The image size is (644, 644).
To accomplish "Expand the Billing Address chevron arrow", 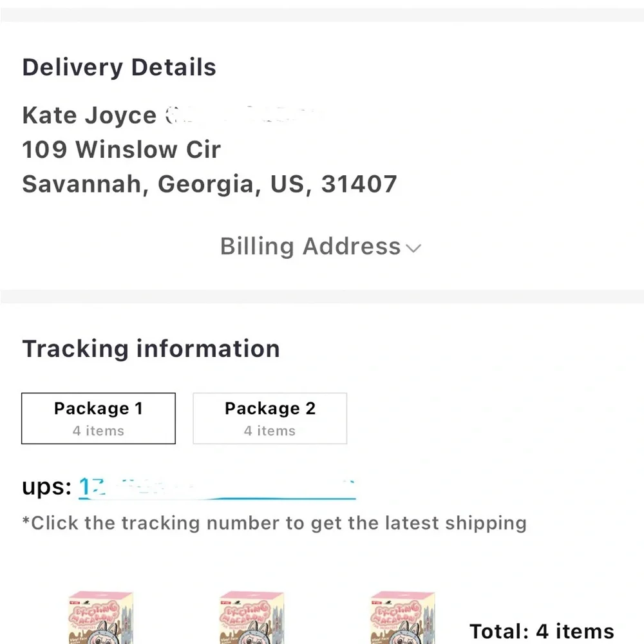I will pyautogui.click(x=414, y=248).
